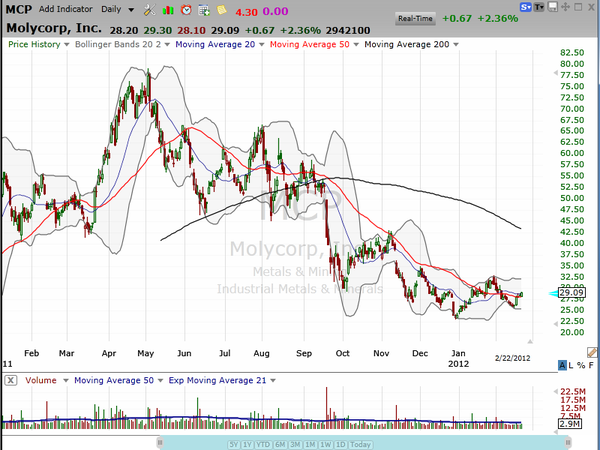600x450 pixels.
Task: Click the Volume indicator label
Action: coord(41,380)
